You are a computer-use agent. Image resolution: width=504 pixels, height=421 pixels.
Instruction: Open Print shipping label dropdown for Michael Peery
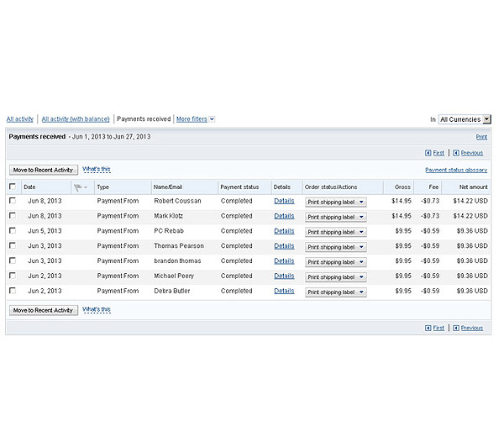coord(336,276)
